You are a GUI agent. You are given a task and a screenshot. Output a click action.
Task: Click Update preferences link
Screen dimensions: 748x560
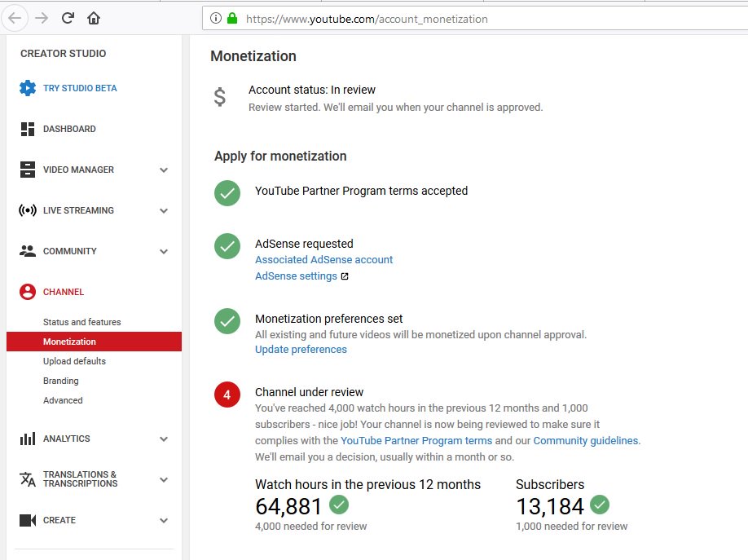(x=301, y=350)
